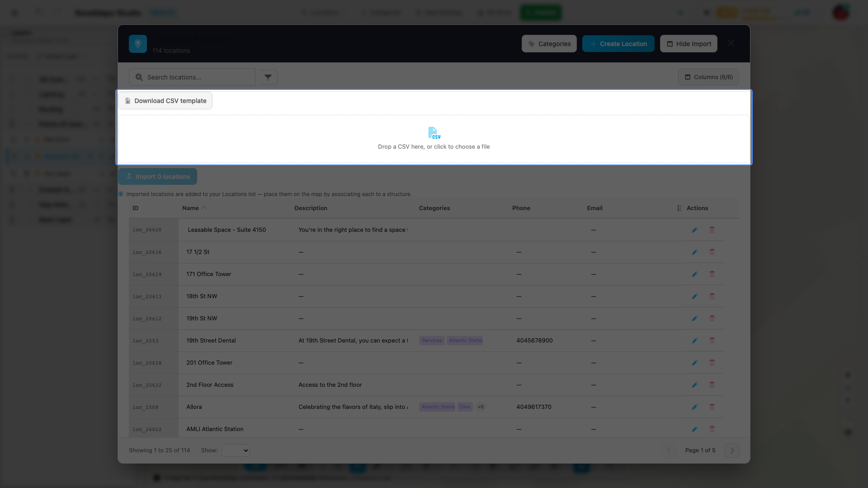Click the Services tag on 19th Street Dental
Viewport: 868px width, 488px height.
(x=432, y=341)
